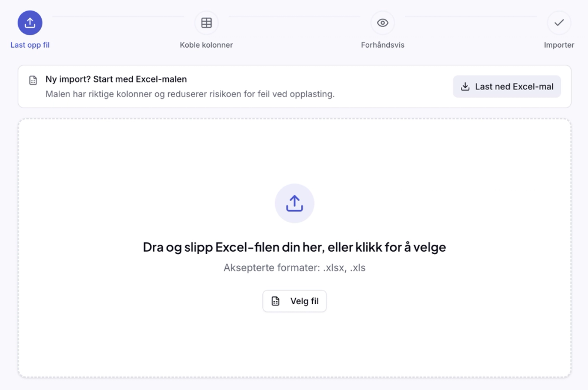
Task: Click the progress line between first two steps
Action: 118,16
